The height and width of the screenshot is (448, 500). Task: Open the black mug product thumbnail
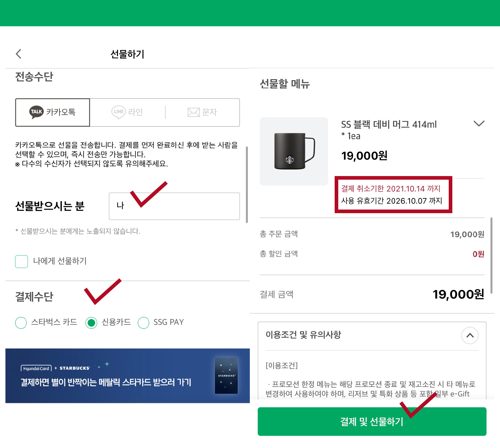pos(294,151)
